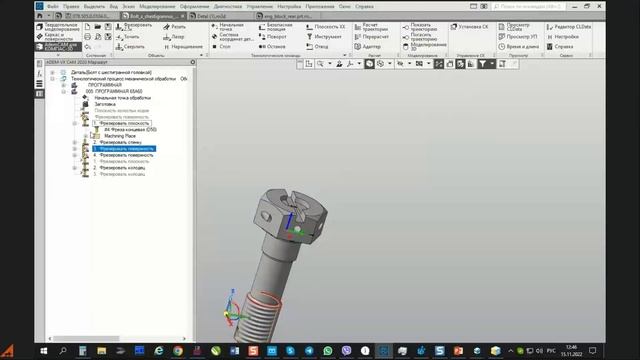Click the Инструмент command
Viewport: 640px width, 360px height.
coord(324,37)
